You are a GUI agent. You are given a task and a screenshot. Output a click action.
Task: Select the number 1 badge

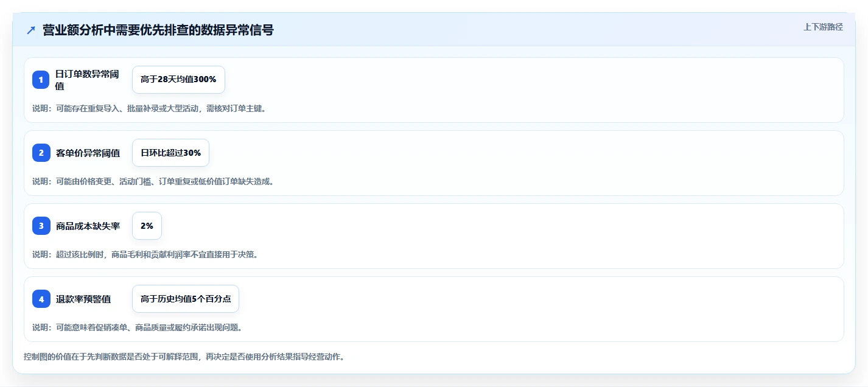click(41, 80)
